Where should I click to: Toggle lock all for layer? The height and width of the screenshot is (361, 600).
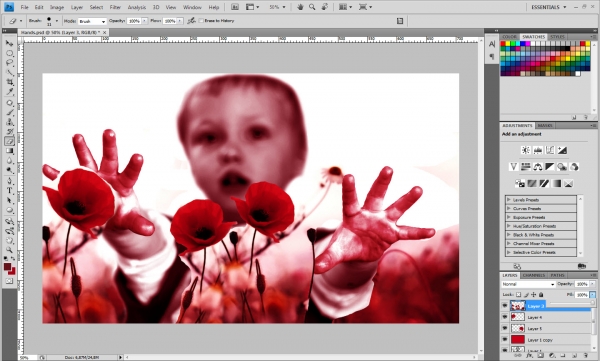click(x=541, y=295)
